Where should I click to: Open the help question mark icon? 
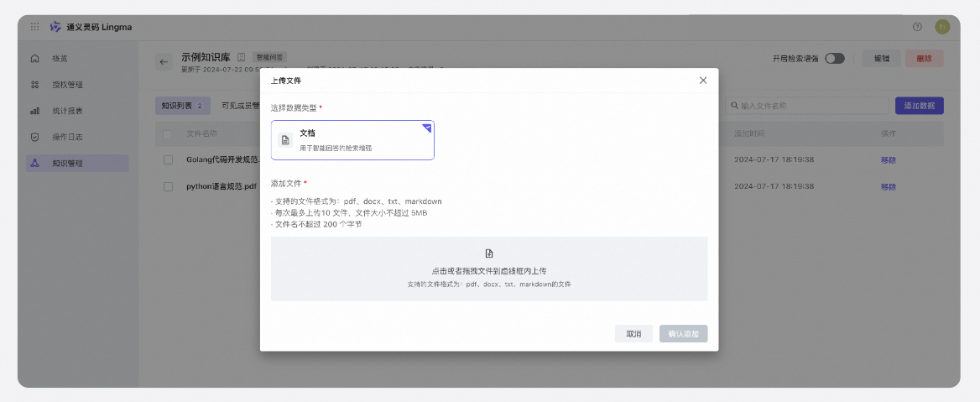(918, 27)
